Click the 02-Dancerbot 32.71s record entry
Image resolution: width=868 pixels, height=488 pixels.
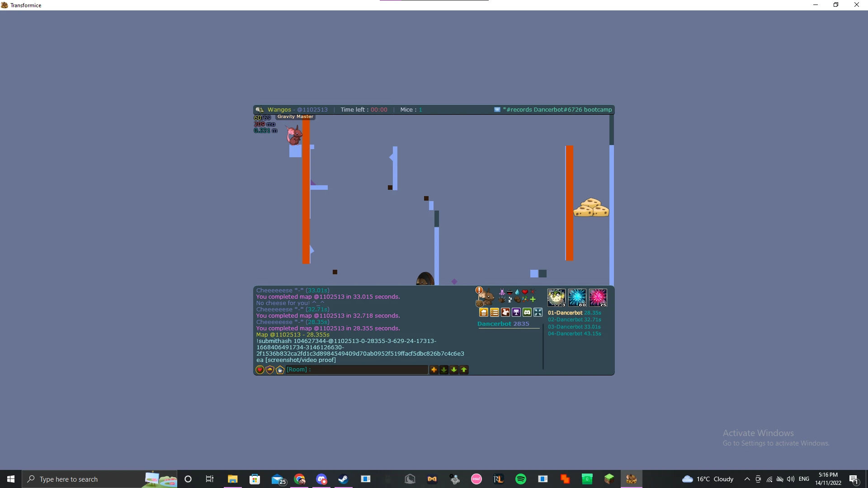tap(575, 319)
